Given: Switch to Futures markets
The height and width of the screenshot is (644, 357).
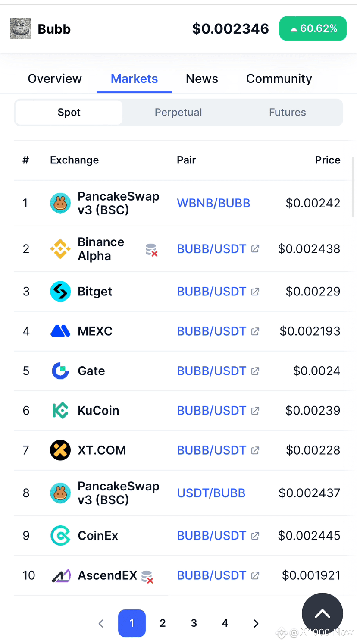Looking at the screenshot, I should pos(288,113).
